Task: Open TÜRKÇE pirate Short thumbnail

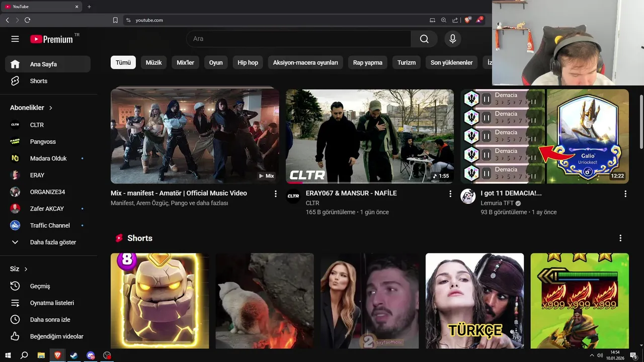Action: click(474, 301)
